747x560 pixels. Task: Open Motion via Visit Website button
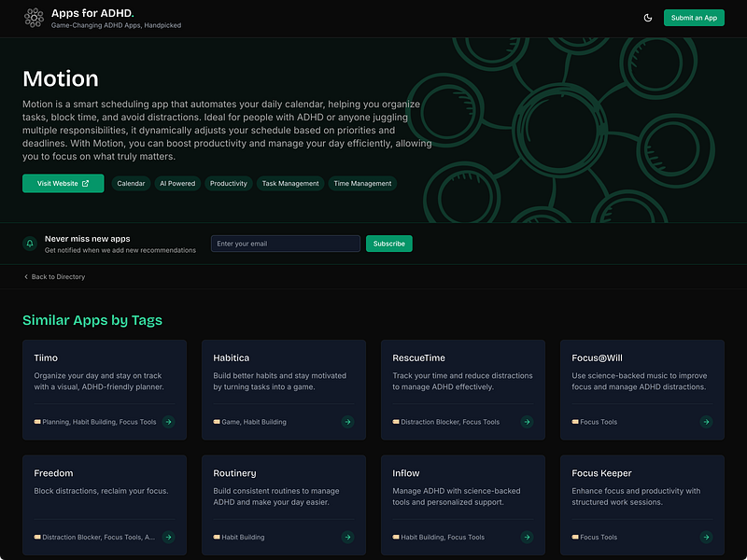tap(63, 183)
